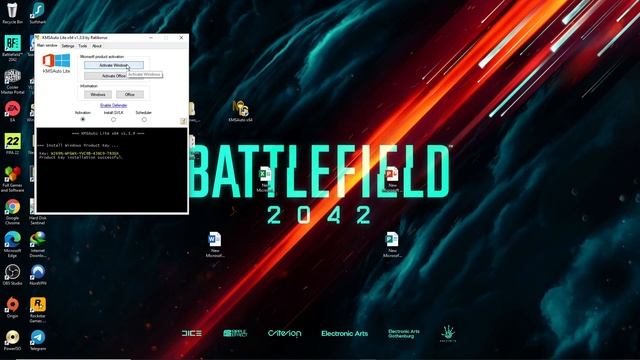Viewport: 640px width, 360px height.
Task: Select the Google Chrome desktop icon
Action: 12,211
